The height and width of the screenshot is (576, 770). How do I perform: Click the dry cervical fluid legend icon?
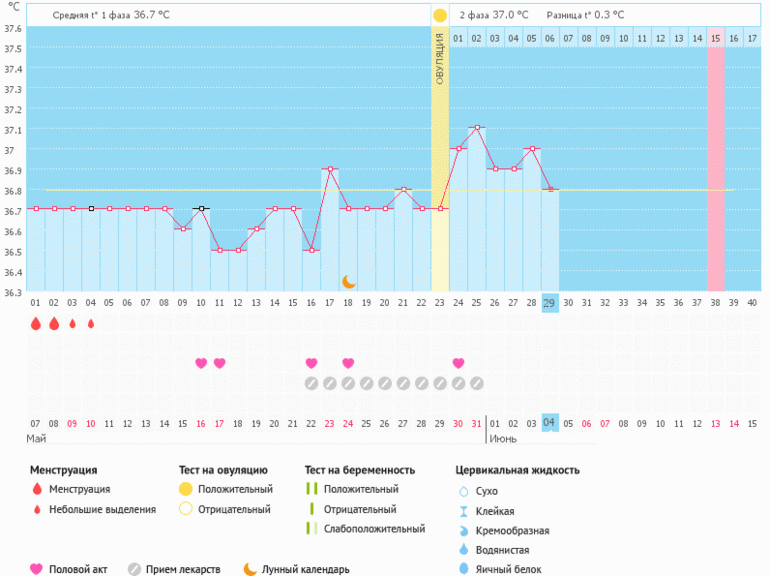[x=463, y=491]
